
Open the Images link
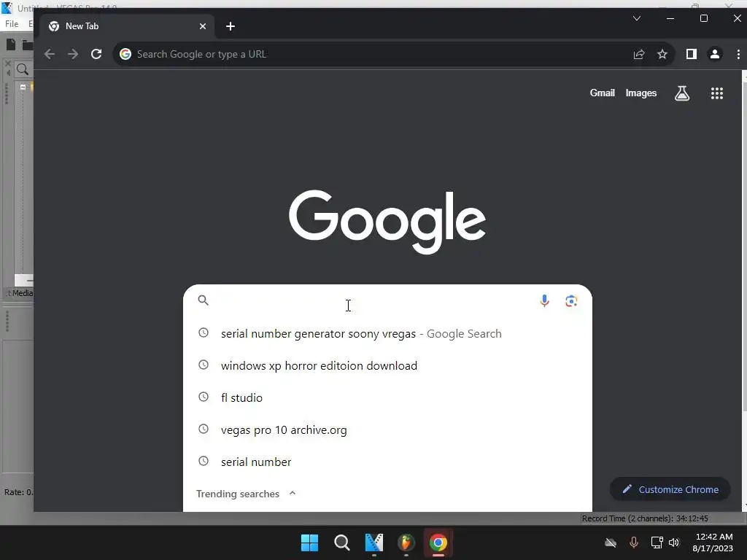click(640, 93)
